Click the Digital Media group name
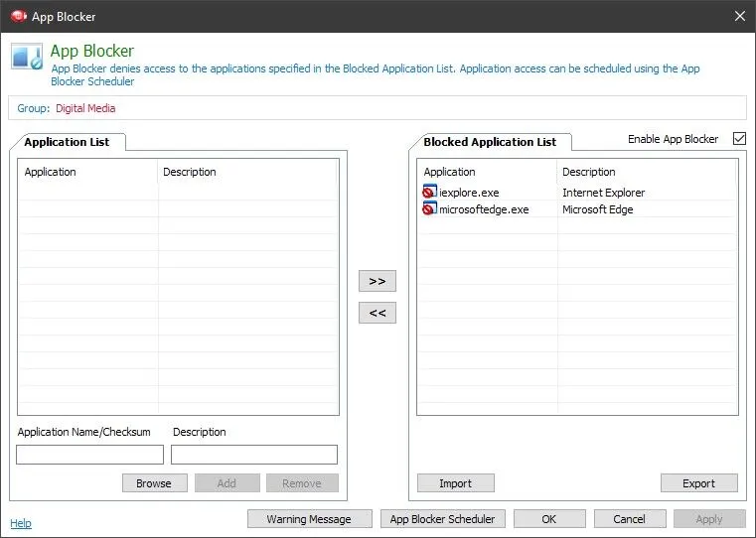The image size is (756, 538). click(85, 108)
